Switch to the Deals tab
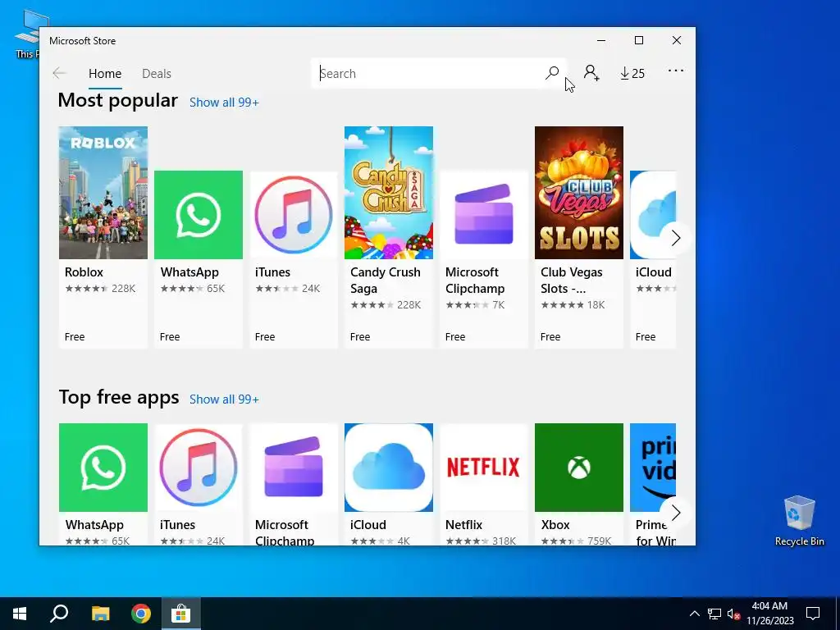This screenshot has width=840, height=630. [x=157, y=73]
